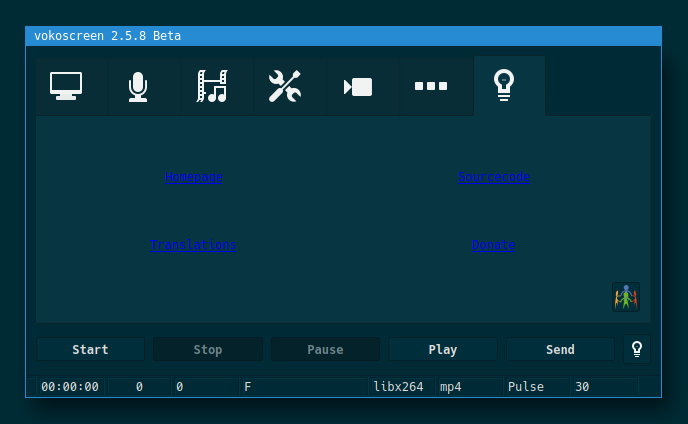The image size is (688, 424).
Task: Open the screen capture tab with monitor icon
Action: pyautogui.click(x=66, y=87)
